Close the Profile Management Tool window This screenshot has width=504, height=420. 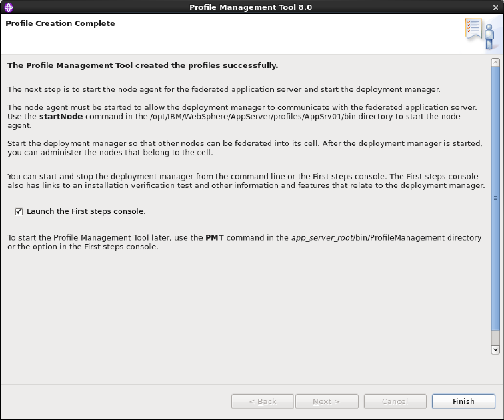(x=495, y=7)
